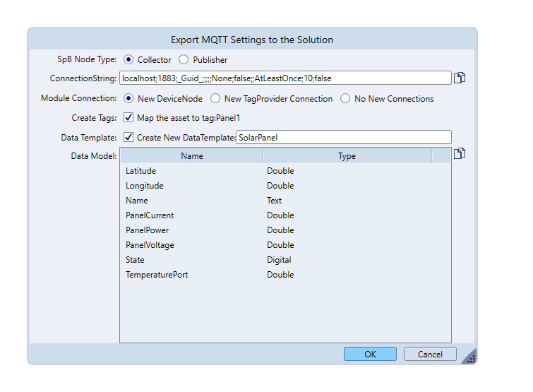The image size is (533, 392).
Task: Toggle the Map the asset to tag checkbox
Action: [x=128, y=118]
